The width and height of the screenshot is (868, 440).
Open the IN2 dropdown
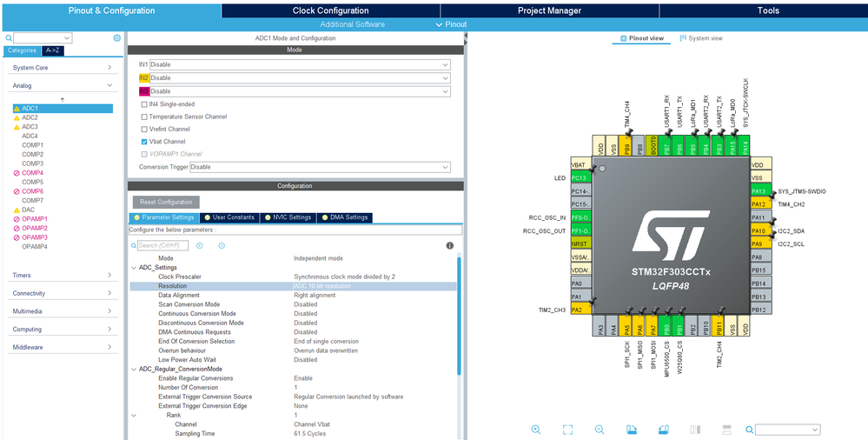(x=300, y=78)
